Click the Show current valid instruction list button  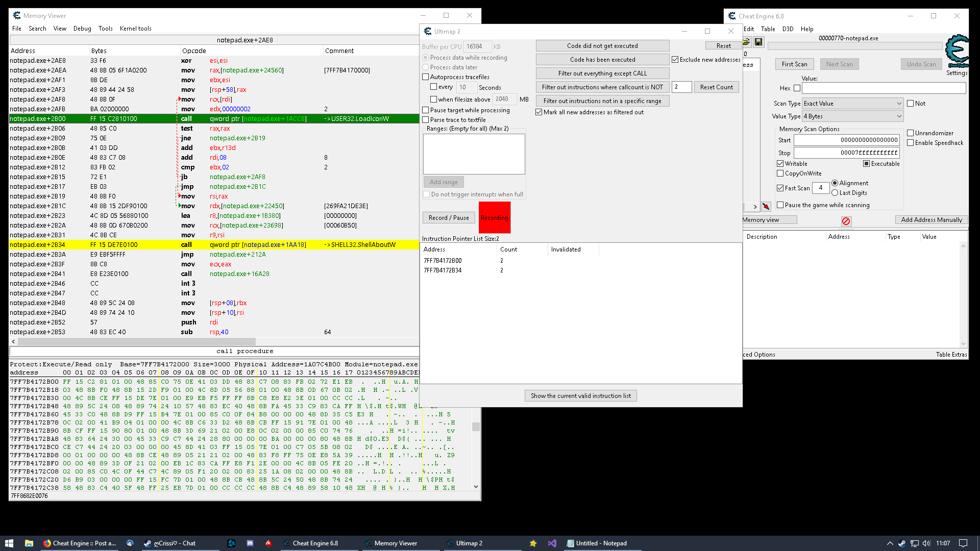[x=579, y=395]
